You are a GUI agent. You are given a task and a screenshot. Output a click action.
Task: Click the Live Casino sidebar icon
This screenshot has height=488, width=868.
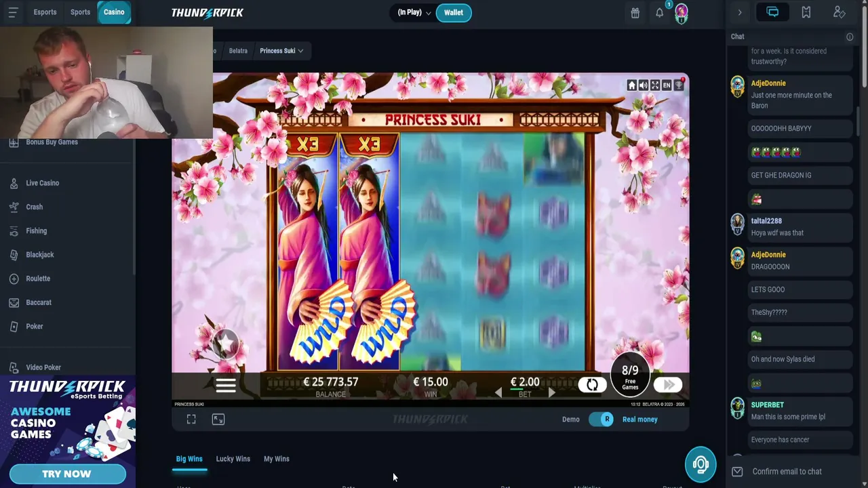point(14,183)
